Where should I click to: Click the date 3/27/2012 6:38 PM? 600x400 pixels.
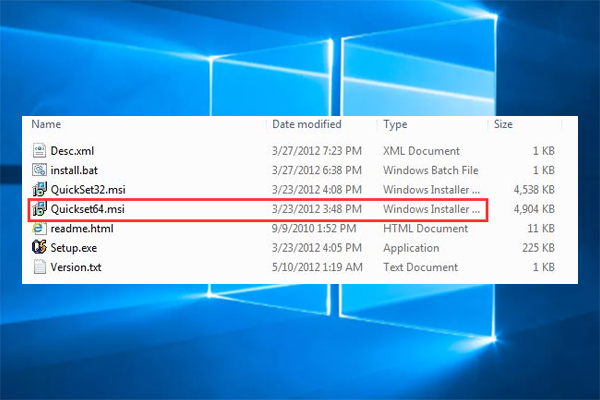pos(317,170)
